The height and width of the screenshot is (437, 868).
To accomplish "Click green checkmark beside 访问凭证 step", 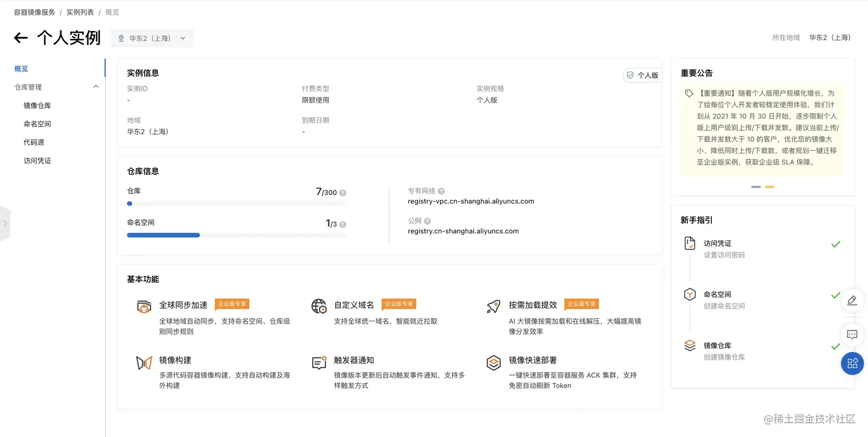I will 836,244.
